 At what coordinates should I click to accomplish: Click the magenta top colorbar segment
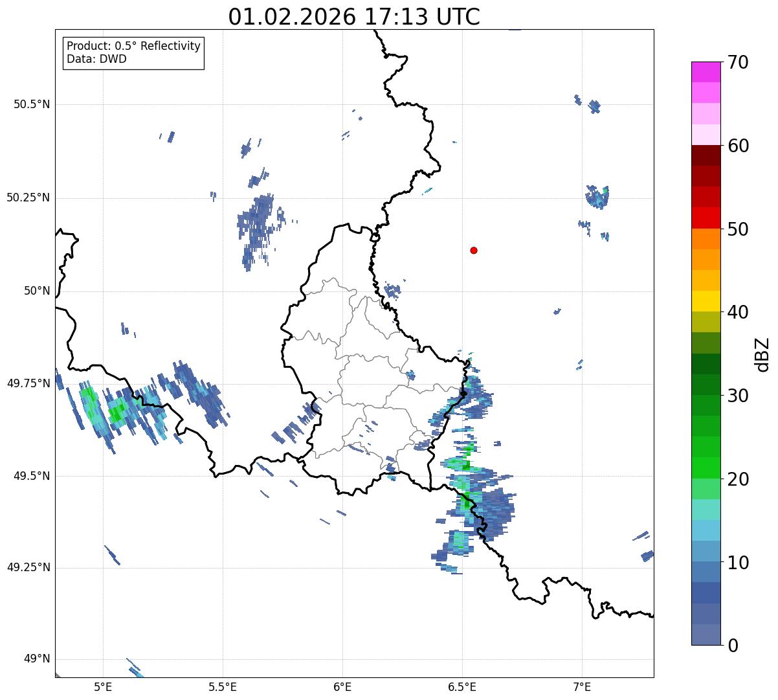coord(706,72)
